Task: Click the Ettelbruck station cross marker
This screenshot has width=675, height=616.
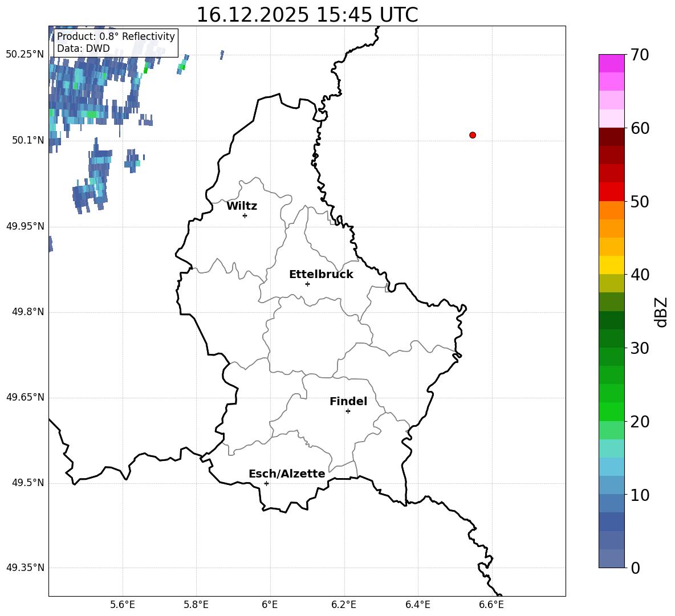Action: 307,284
